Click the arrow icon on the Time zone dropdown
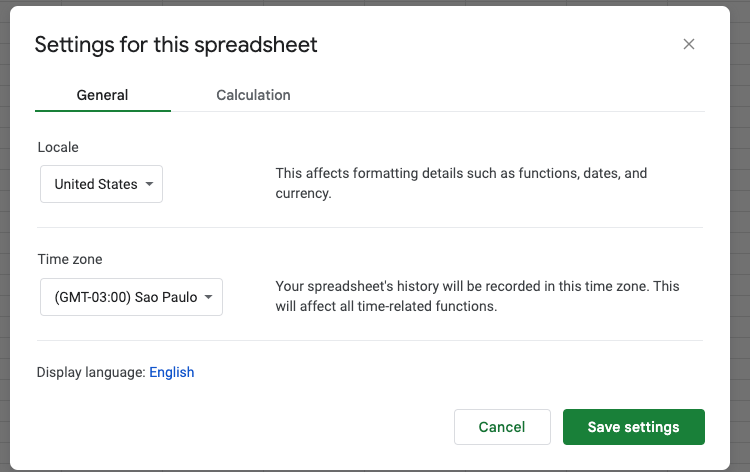Image resolution: width=750 pixels, height=472 pixels. click(x=208, y=297)
